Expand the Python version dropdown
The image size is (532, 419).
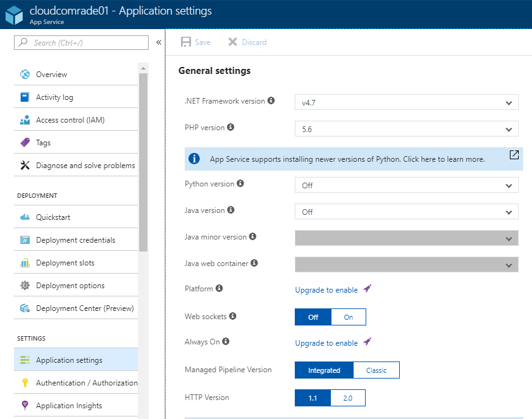coord(407,185)
